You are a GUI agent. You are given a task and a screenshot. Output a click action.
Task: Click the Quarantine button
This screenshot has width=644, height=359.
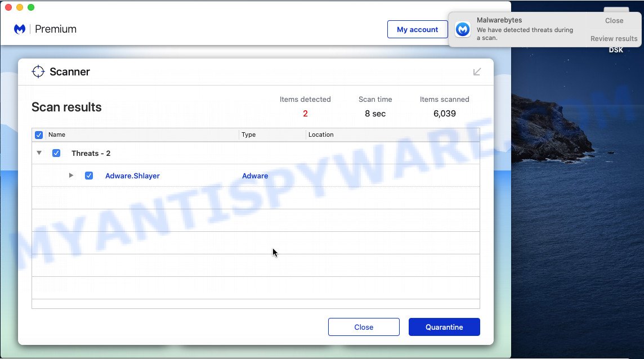tap(444, 327)
